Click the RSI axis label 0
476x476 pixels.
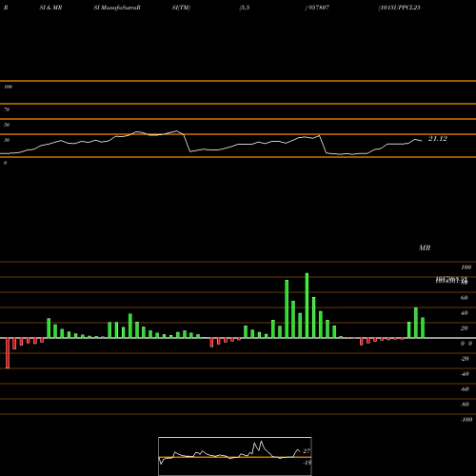(5, 163)
